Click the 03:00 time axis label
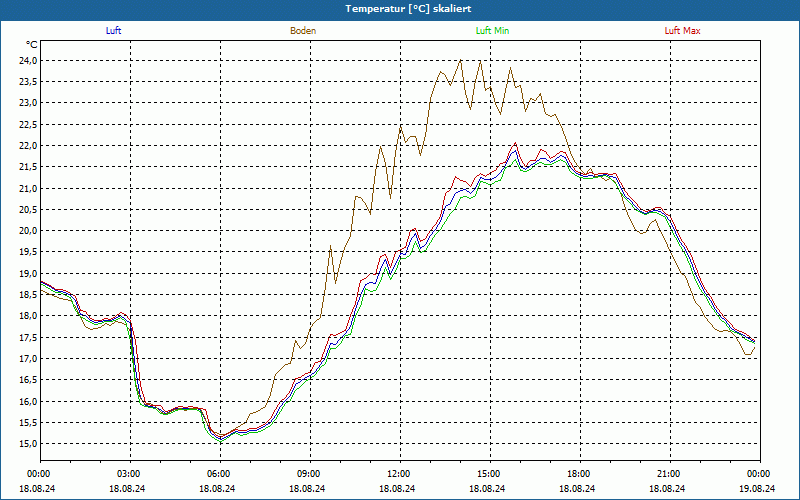800x500 pixels. coord(127,474)
